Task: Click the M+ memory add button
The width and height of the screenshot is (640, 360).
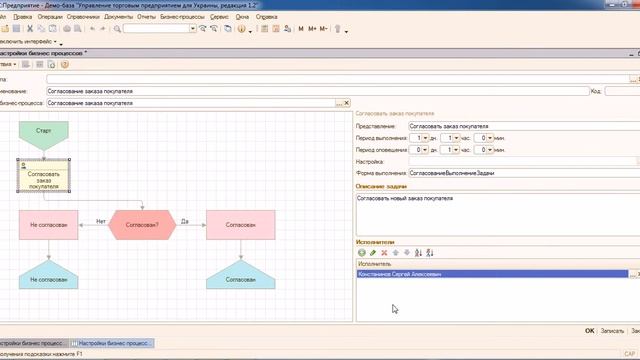Action: (x=312, y=29)
